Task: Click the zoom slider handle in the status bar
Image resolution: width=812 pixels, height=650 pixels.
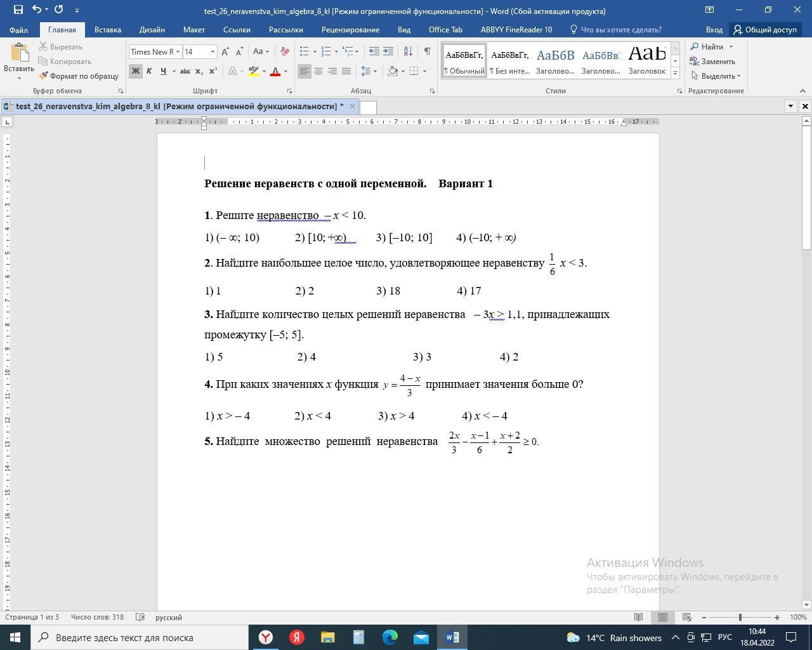Action: (x=740, y=617)
